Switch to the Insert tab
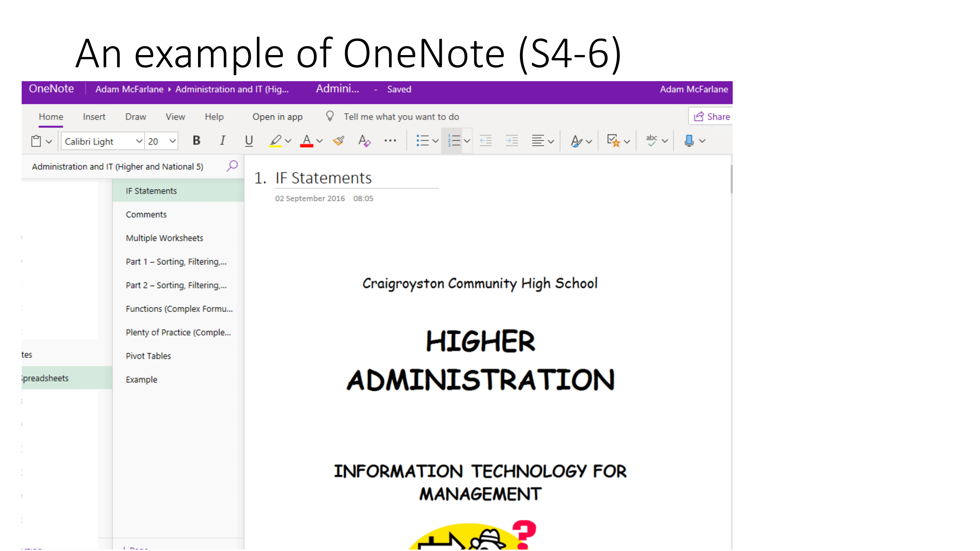Image resolution: width=980 pixels, height=551 pixels. click(94, 117)
